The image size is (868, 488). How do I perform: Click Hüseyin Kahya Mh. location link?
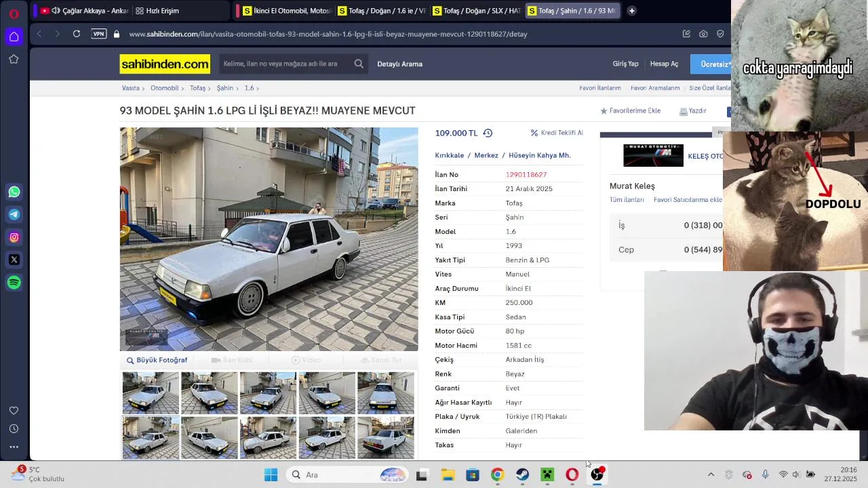pos(540,155)
